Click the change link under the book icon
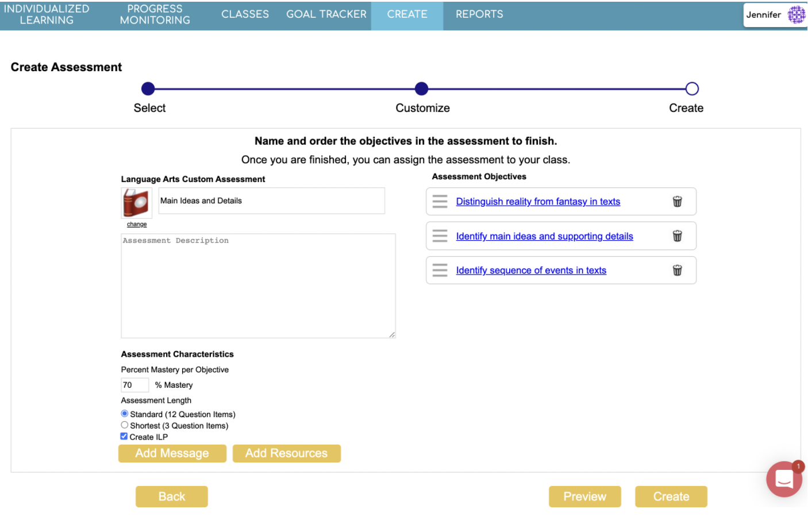This screenshot has height=532, width=808. [136, 224]
